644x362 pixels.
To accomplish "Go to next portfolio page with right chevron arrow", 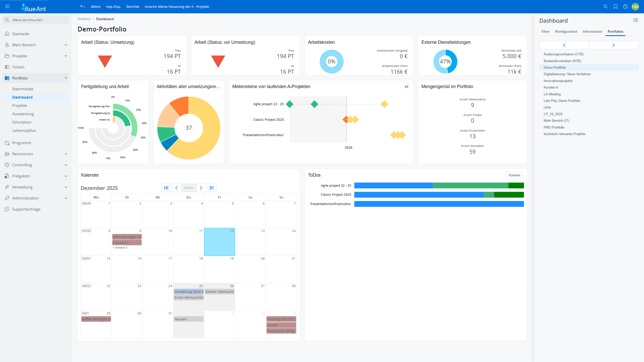I will [614, 45].
